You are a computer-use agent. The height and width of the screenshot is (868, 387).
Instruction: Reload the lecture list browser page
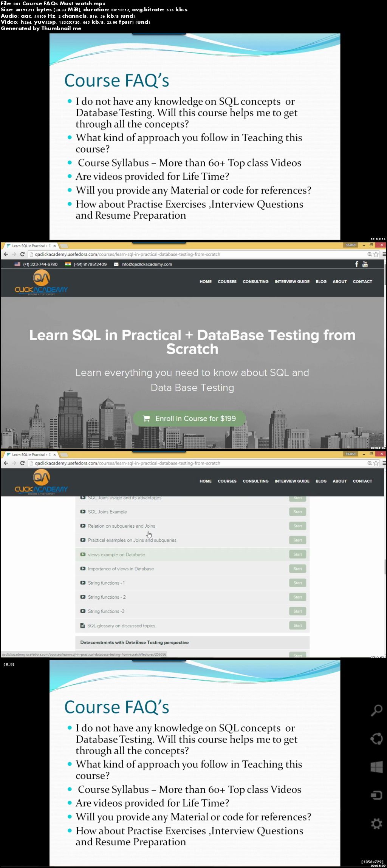pyautogui.click(x=22, y=463)
